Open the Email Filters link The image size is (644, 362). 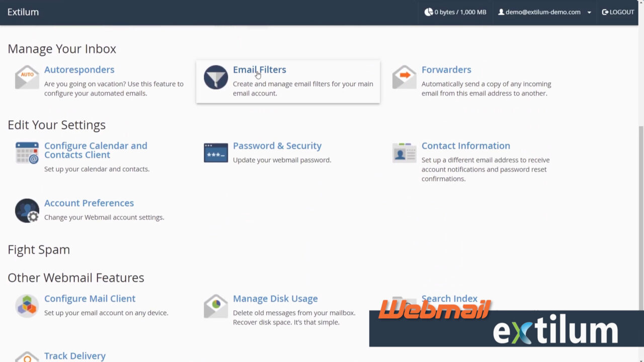259,69
